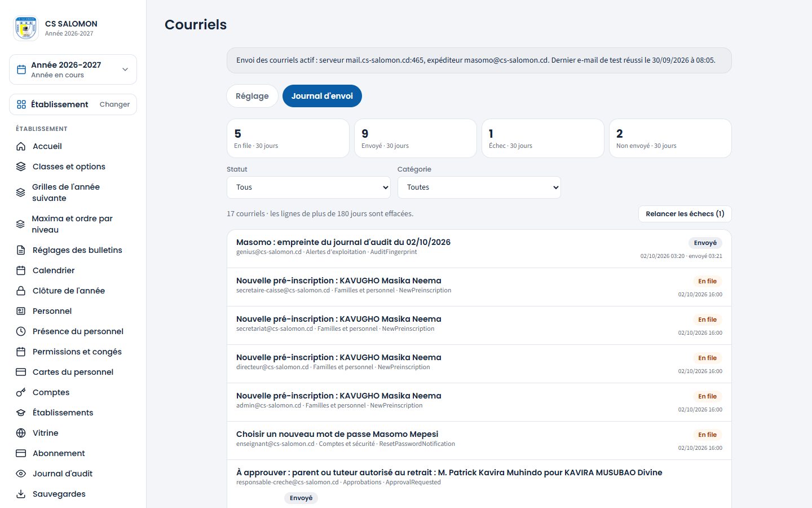Viewport: 812px width, 508px height.
Task: Click the layers icon for Classes et options
Action: pos(21,167)
